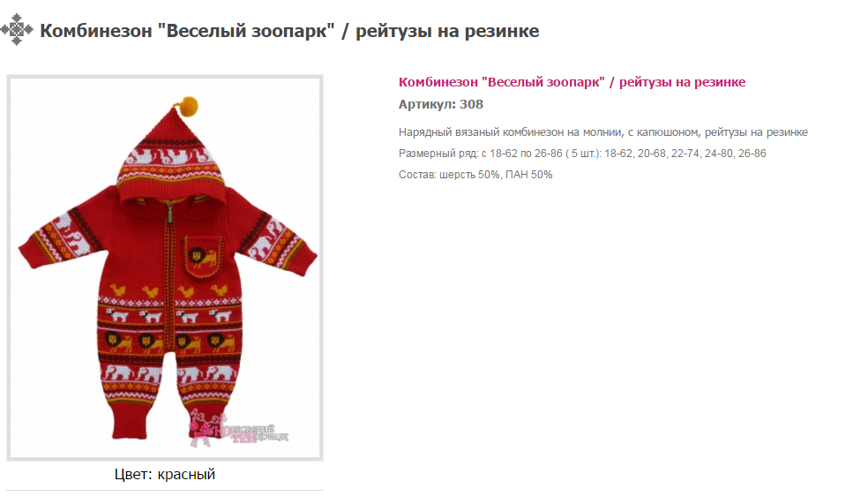Click the ornament icon beside the page heading
The height and width of the screenshot is (496, 868).
(x=17, y=29)
